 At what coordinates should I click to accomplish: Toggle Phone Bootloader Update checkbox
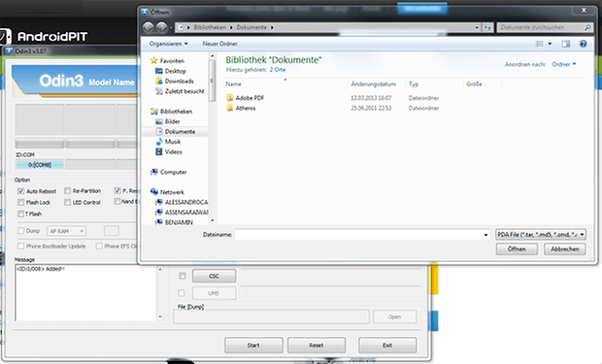click(21, 246)
